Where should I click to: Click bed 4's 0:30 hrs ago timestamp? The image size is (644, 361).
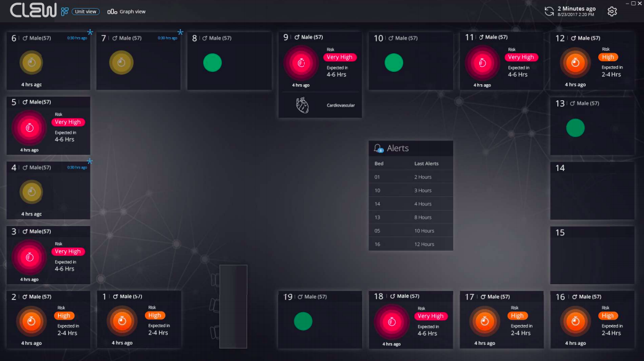77,167
